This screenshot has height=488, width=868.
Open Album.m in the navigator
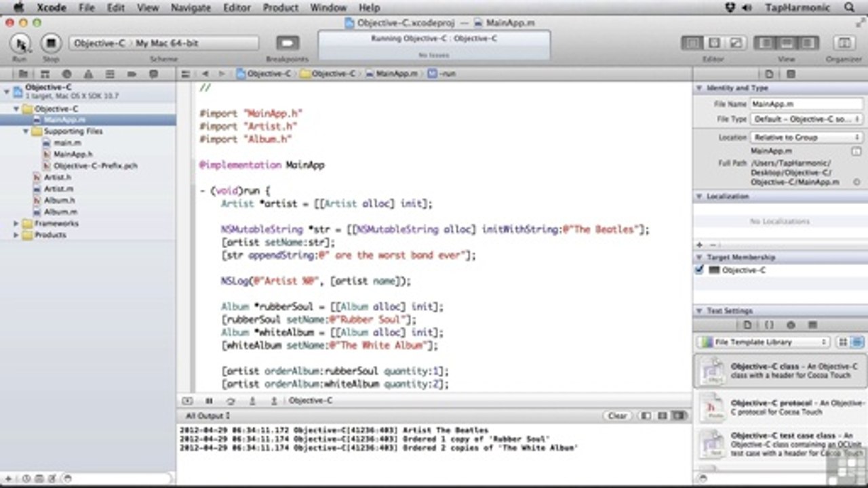click(60, 212)
